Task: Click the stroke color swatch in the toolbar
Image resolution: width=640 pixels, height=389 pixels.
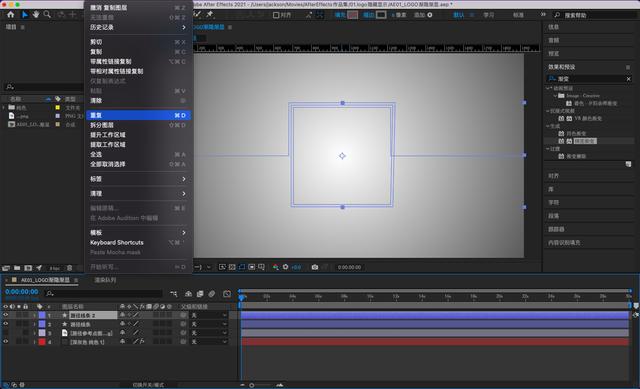Action: click(381, 15)
